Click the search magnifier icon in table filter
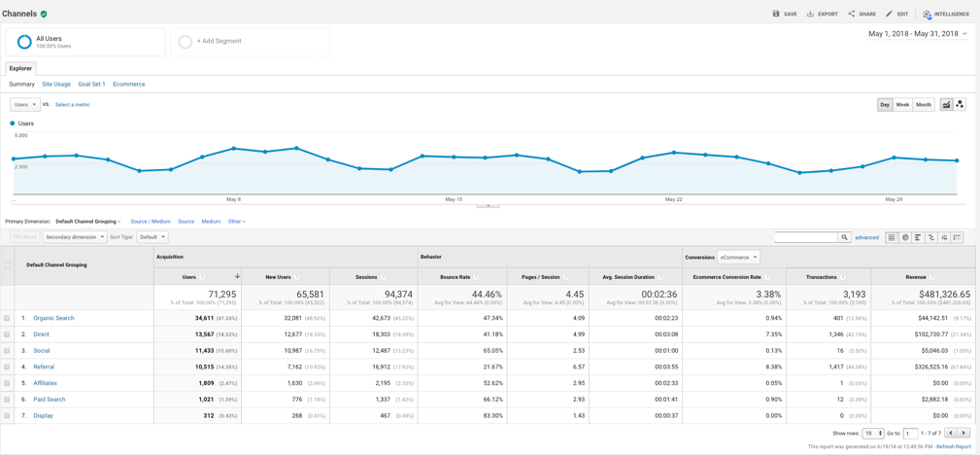 (845, 237)
